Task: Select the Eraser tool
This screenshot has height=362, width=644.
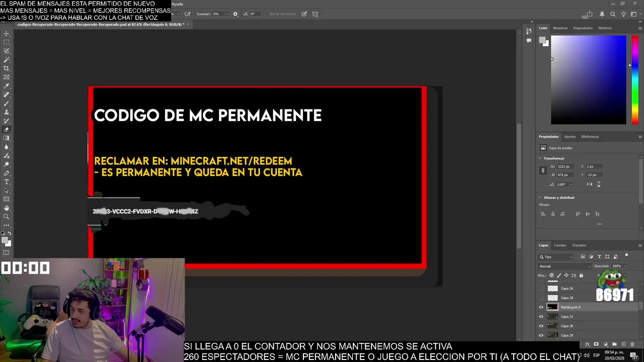Action: pyautogui.click(x=7, y=129)
